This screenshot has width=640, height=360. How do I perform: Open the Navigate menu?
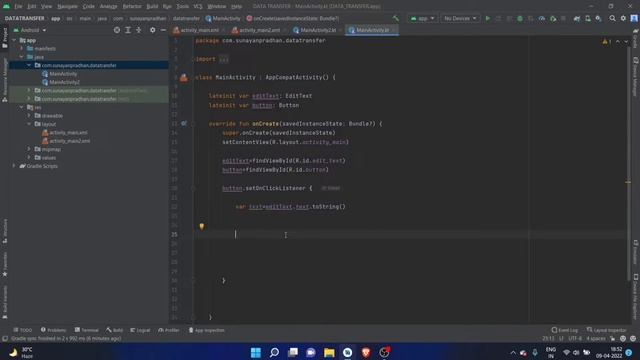coord(67,7)
